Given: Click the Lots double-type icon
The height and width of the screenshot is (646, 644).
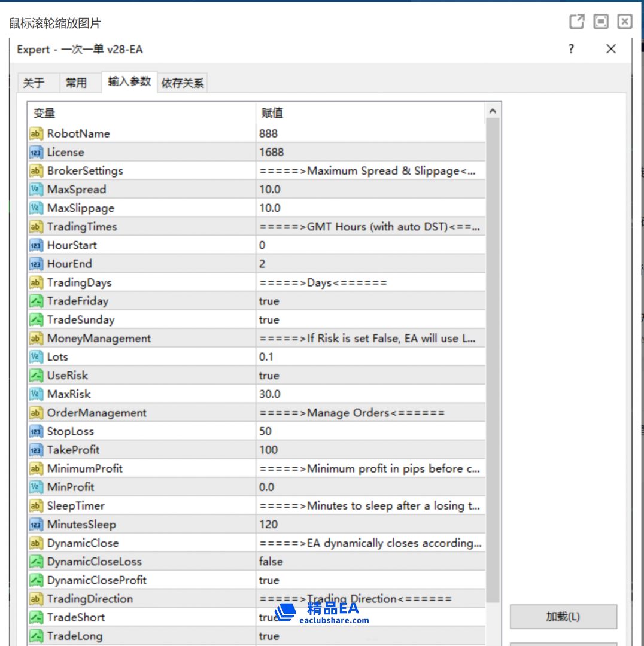Looking at the screenshot, I should click(37, 357).
